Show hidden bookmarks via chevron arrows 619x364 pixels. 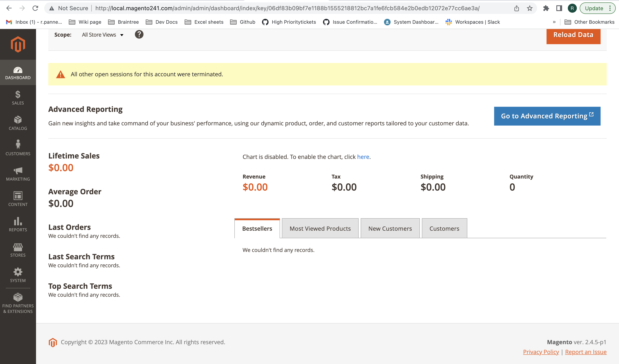(554, 22)
